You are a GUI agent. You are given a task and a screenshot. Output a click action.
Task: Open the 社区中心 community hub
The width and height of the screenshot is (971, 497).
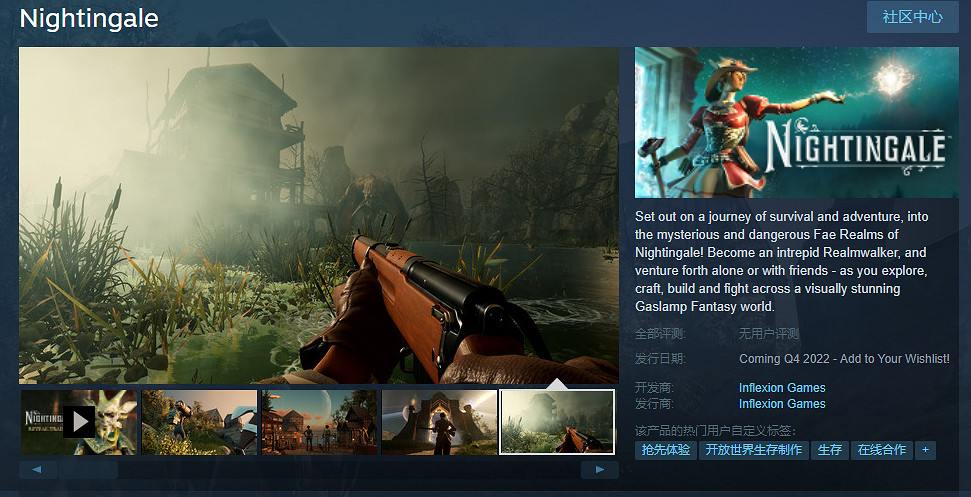[912, 17]
